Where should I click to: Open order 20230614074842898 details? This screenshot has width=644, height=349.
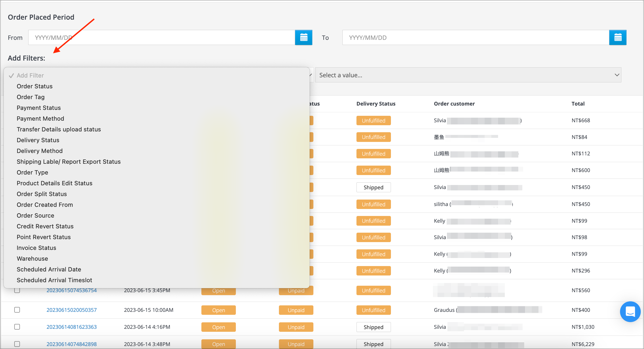pyautogui.click(x=71, y=344)
